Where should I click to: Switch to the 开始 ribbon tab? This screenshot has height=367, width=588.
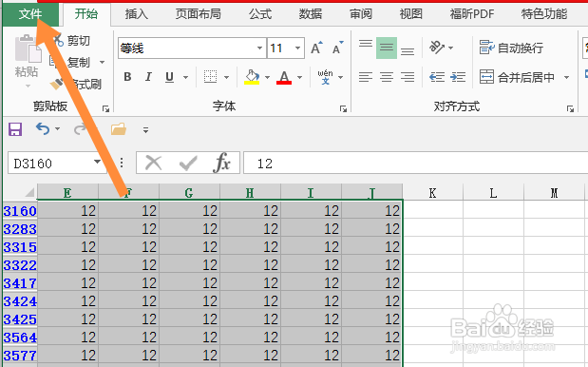(x=86, y=14)
